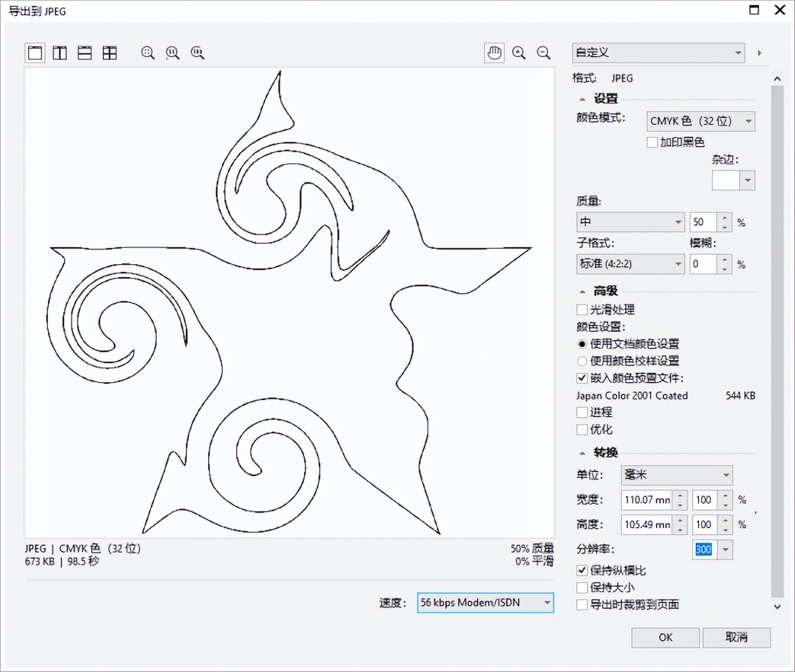Increase quality with the 50% stepper arrow

coord(725,219)
